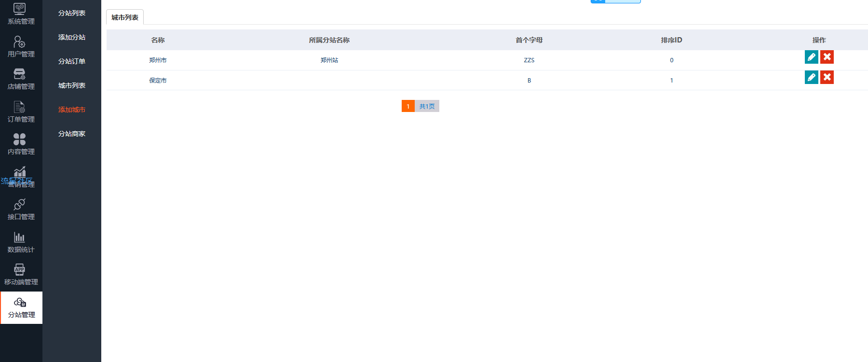Click sort ID value 0 for 郑州市
Viewport: 868px width, 362px height.
[x=671, y=60]
